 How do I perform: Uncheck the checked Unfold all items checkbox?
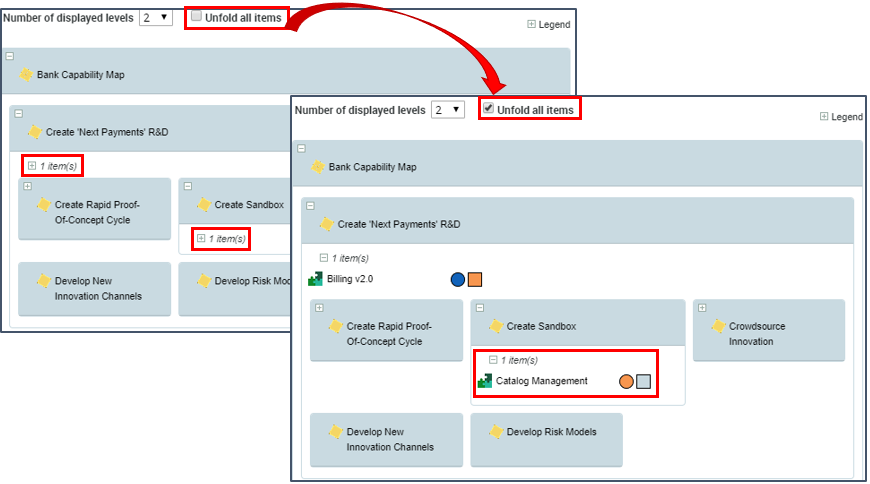pos(488,108)
